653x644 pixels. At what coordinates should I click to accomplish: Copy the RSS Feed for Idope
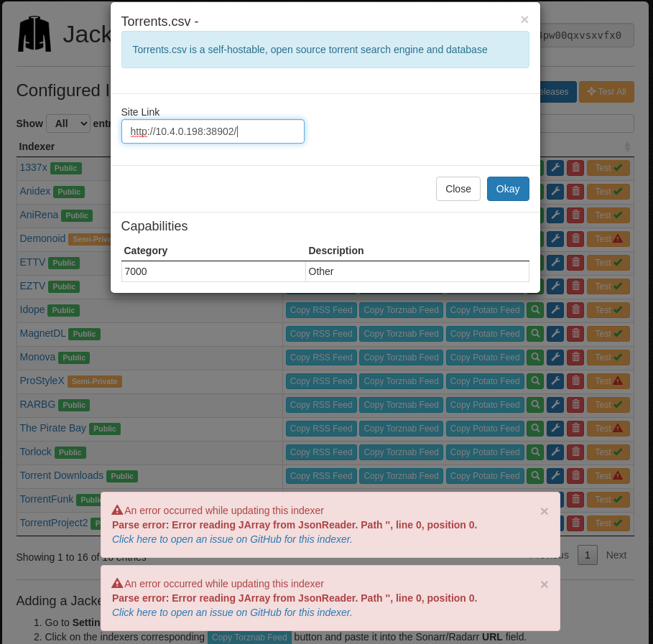pyautogui.click(x=320, y=310)
